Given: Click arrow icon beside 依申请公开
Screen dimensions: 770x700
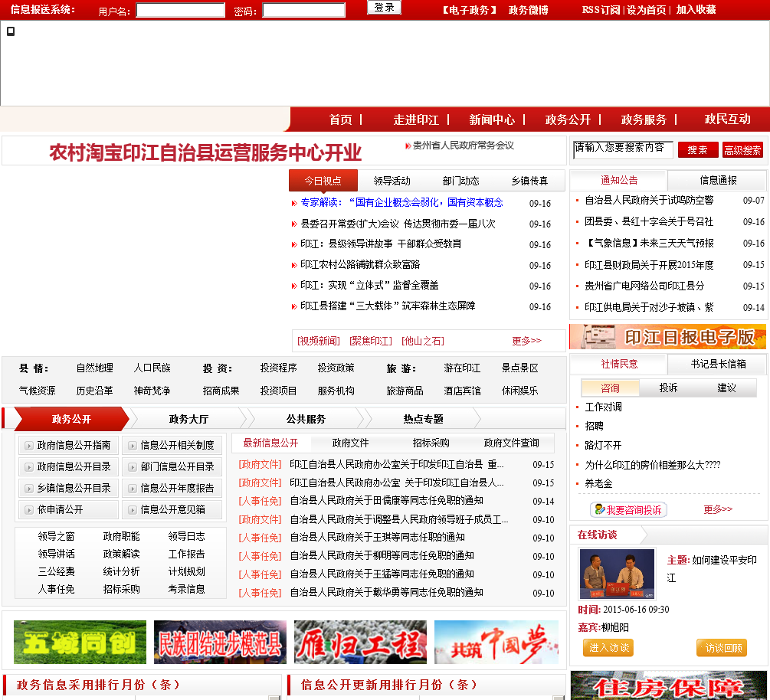Looking at the screenshot, I should tap(29, 510).
